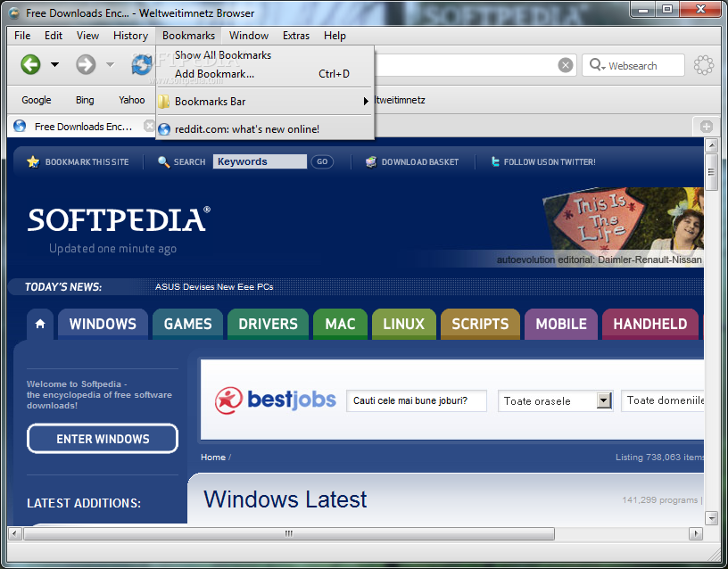Expand the Bookmarks Bar submenu
The image size is (728, 569).
265,101
